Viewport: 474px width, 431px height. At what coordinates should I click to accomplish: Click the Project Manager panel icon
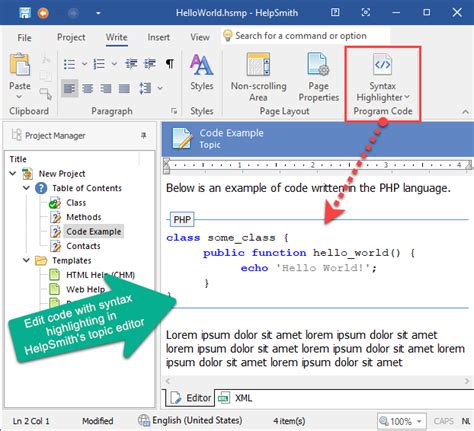point(17,135)
